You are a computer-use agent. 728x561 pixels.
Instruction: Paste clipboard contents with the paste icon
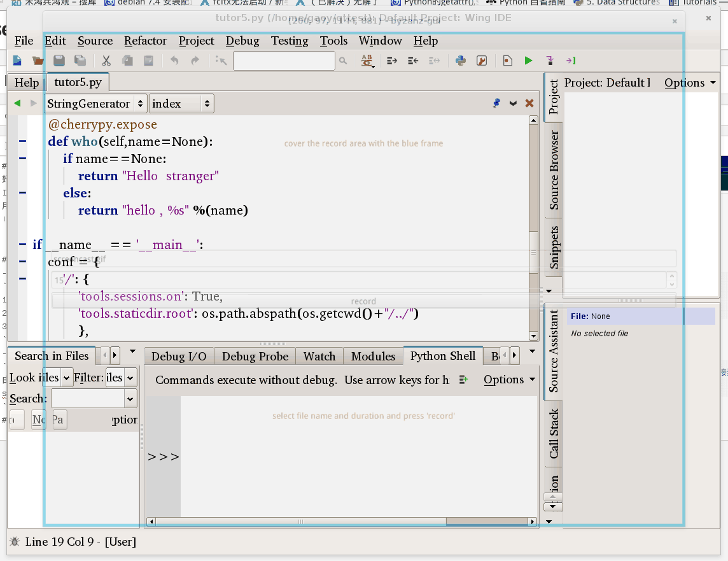click(147, 60)
